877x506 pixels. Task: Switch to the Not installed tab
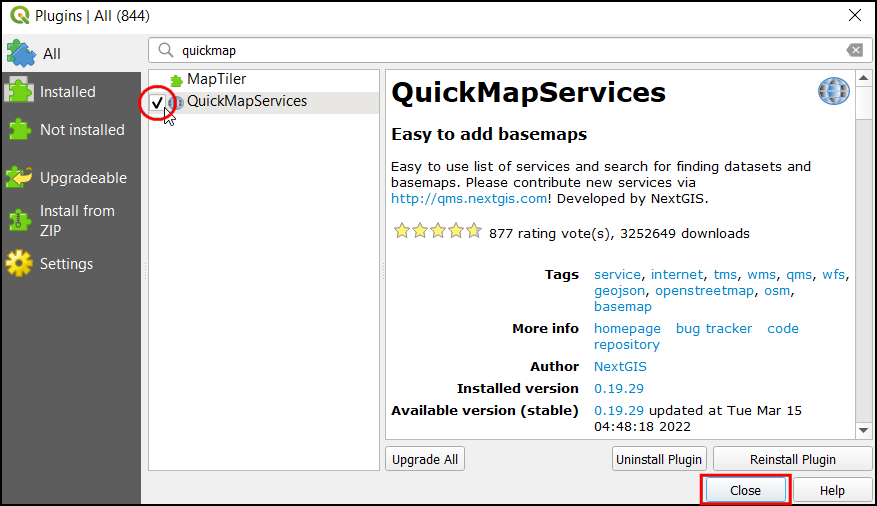tap(72, 130)
